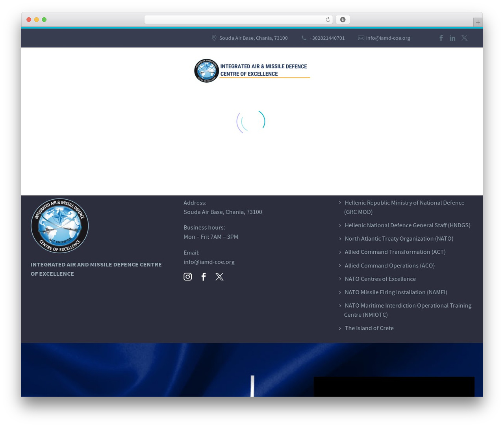Click the macOS yellow minimize button
This screenshot has height=427, width=504.
pyautogui.click(x=37, y=20)
